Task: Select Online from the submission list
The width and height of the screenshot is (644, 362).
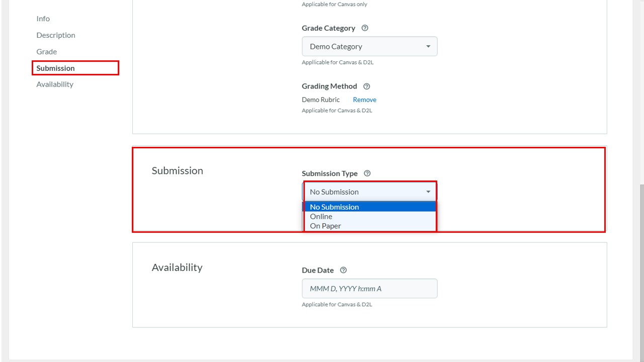Action: click(370, 216)
